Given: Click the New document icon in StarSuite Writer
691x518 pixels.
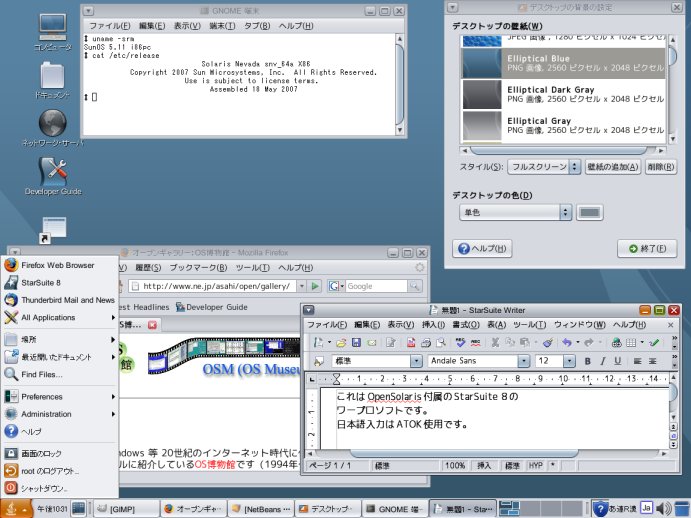Looking at the screenshot, I should 318,343.
